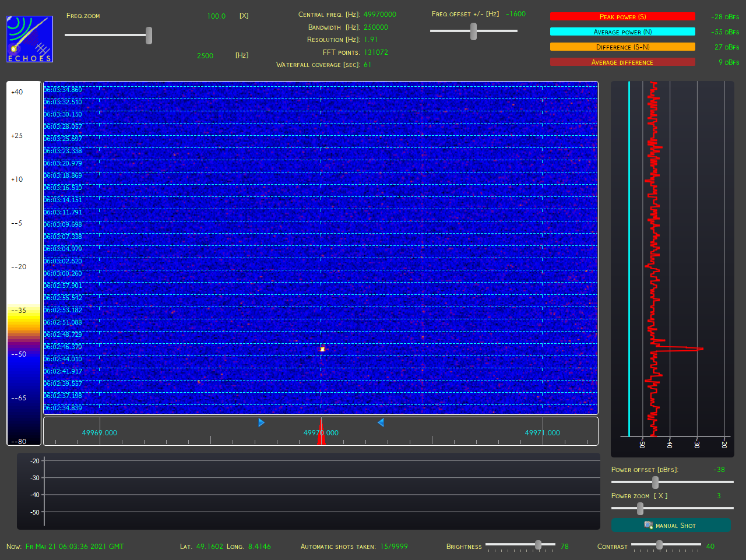Click the Automatic shots taken count 15/9999

click(x=394, y=547)
